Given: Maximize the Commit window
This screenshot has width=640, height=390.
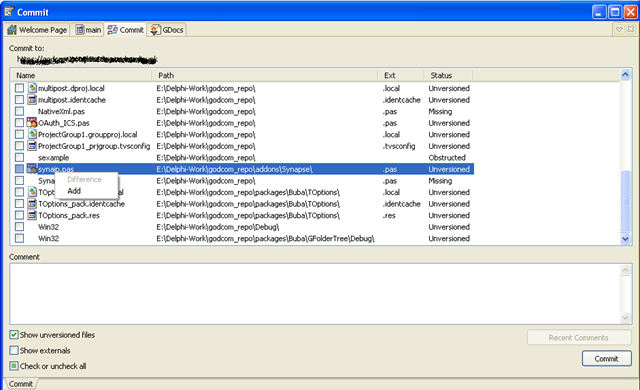Looking at the screenshot, I should click(x=615, y=12).
